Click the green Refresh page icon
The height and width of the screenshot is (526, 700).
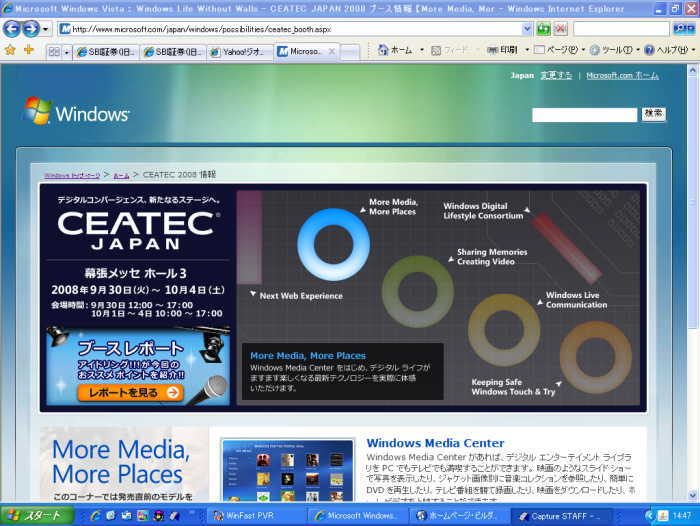pyautogui.click(x=543, y=29)
